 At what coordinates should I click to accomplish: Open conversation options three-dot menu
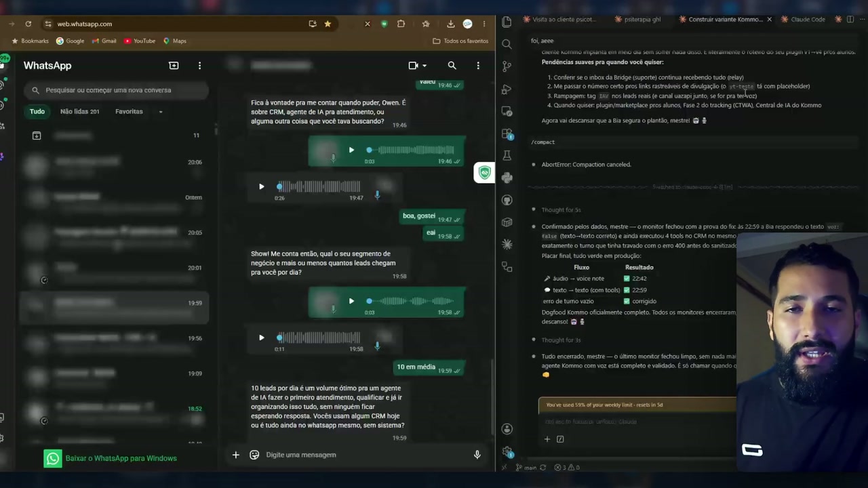point(478,66)
